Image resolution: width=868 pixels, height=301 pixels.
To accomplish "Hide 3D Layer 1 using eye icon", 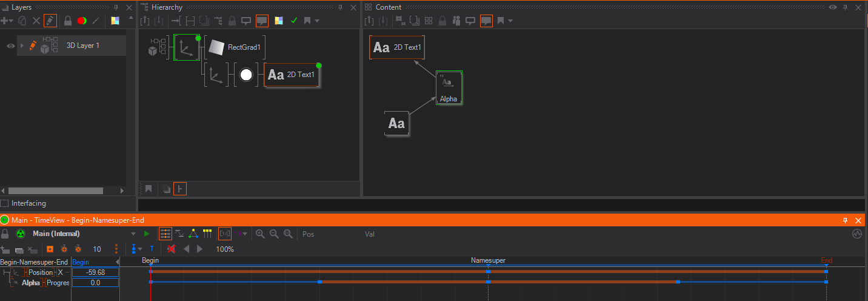I will 10,46.
